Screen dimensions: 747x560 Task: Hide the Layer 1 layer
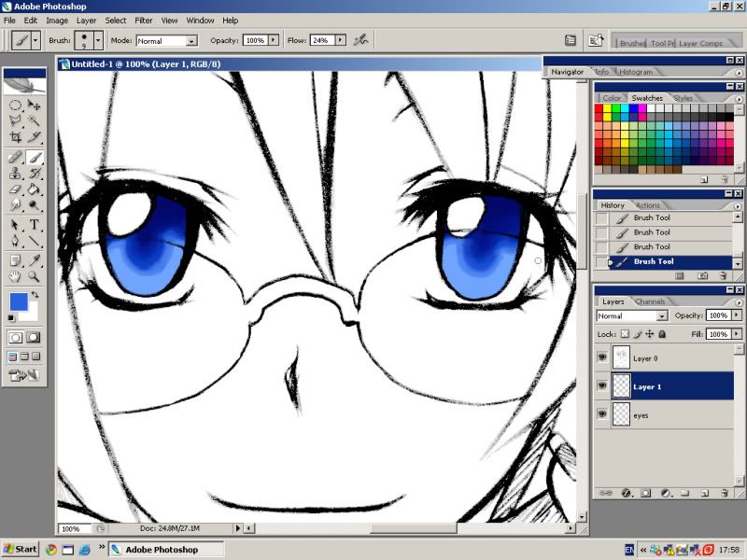pyautogui.click(x=602, y=385)
